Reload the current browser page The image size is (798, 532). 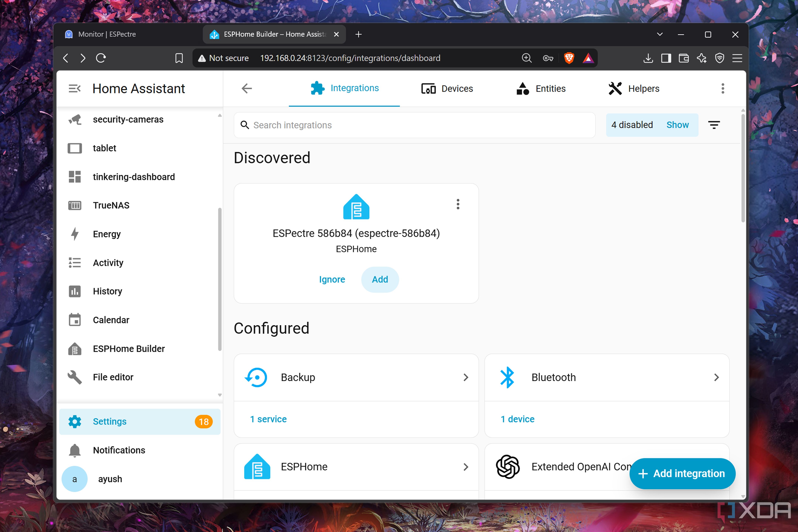101,58
